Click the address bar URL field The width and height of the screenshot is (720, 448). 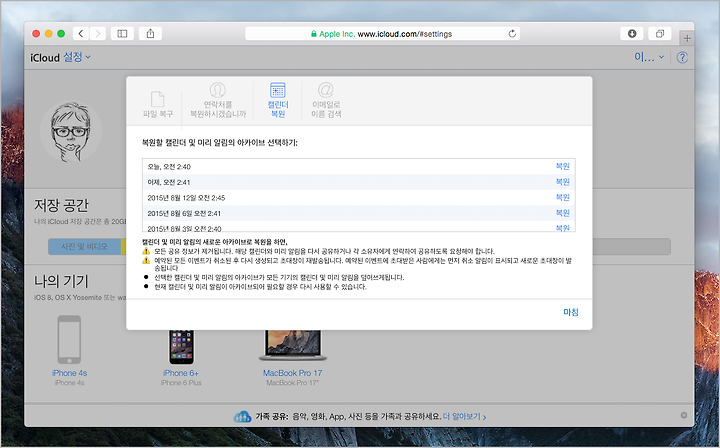pyautogui.click(x=382, y=34)
